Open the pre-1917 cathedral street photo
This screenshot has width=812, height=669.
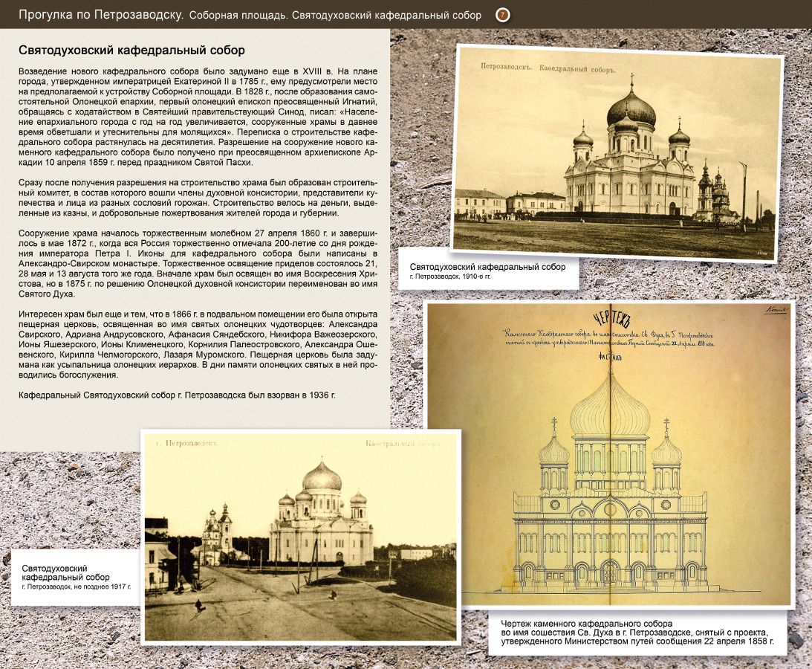tap(300, 537)
